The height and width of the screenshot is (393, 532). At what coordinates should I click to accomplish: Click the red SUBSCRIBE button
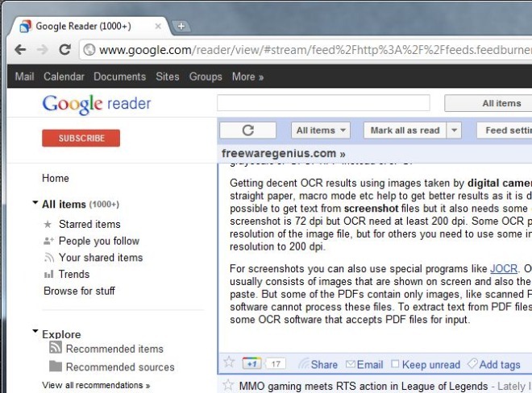81,138
